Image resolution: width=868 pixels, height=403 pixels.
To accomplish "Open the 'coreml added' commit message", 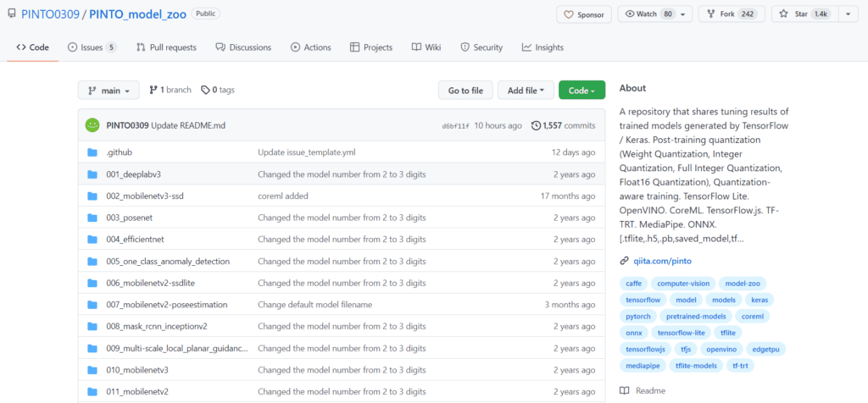I will click(283, 196).
